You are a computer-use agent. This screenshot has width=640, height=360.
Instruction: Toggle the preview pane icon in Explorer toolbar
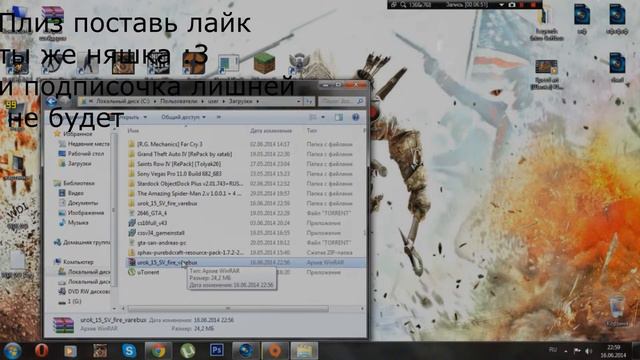tap(338, 117)
